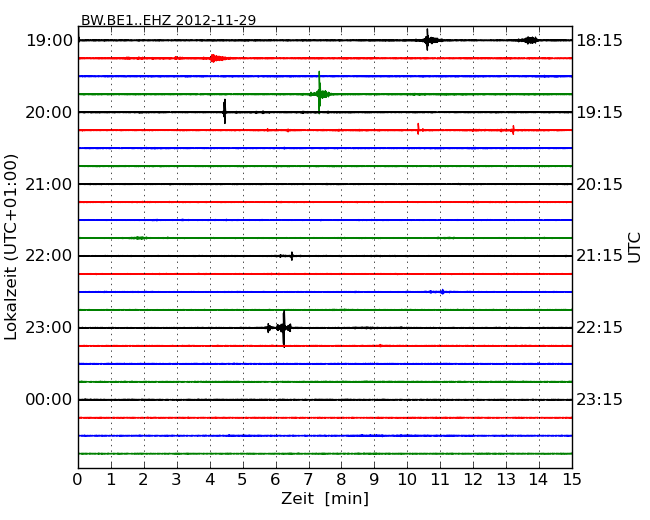The width and height of the screenshot is (650, 520).
Task: Click x-axis tick label 9
Action: 374,479
